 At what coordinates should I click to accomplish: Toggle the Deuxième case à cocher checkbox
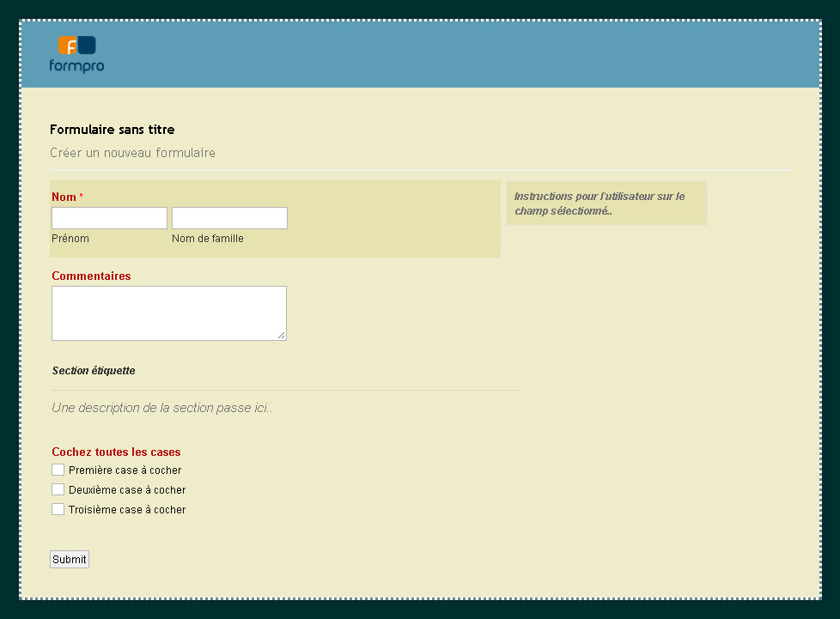click(x=58, y=489)
